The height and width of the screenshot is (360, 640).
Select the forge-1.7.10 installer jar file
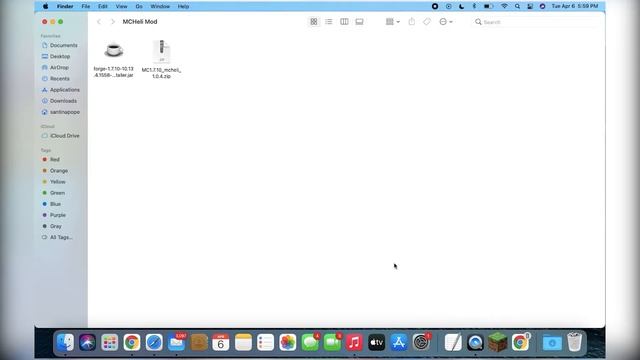[x=113, y=58]
